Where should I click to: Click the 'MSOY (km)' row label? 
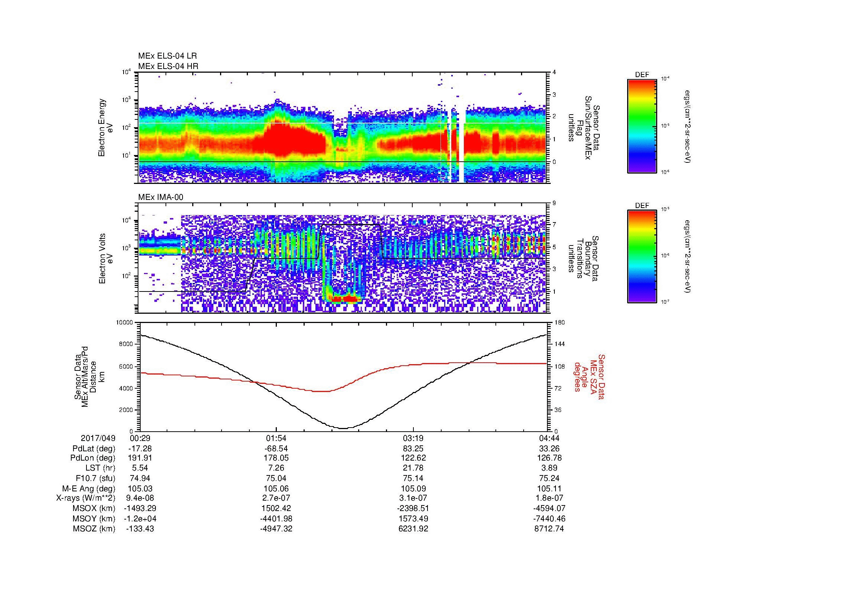tap(94, 518)
